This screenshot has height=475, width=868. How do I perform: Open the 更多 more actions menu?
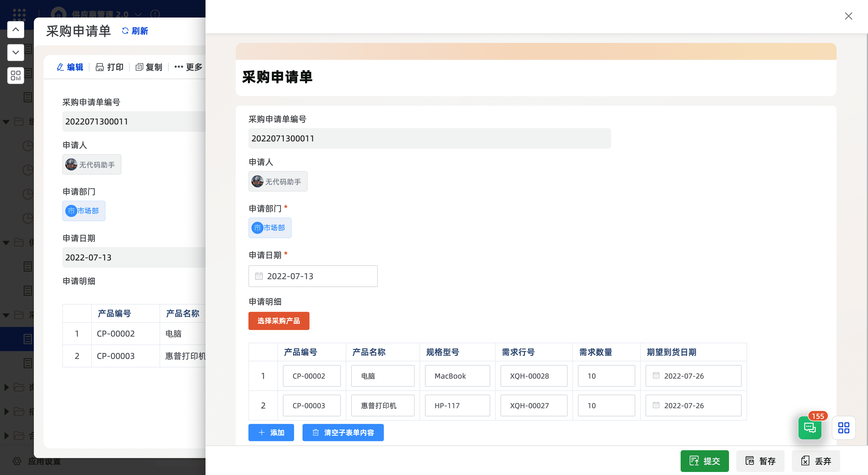click(188, 67)
